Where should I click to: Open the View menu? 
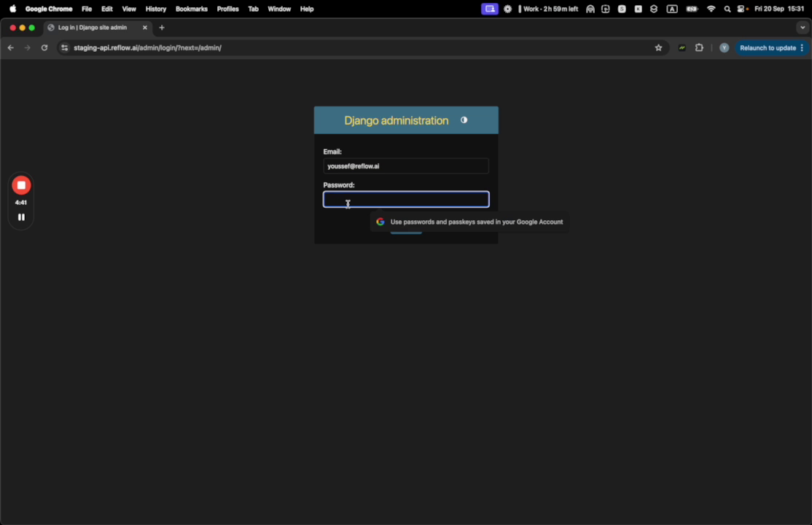pyautogui.click(x=129, y=9)
